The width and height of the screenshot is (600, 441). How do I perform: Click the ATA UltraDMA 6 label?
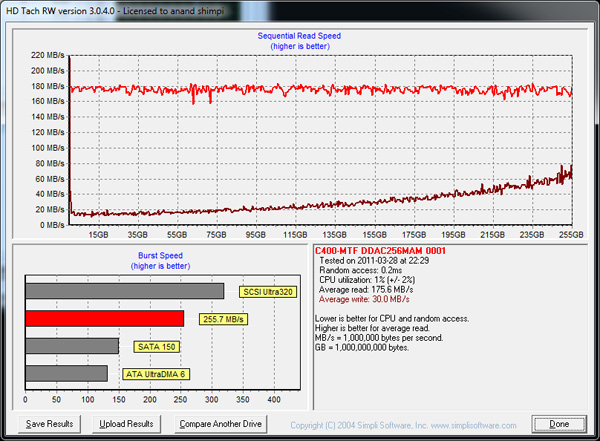156,374
